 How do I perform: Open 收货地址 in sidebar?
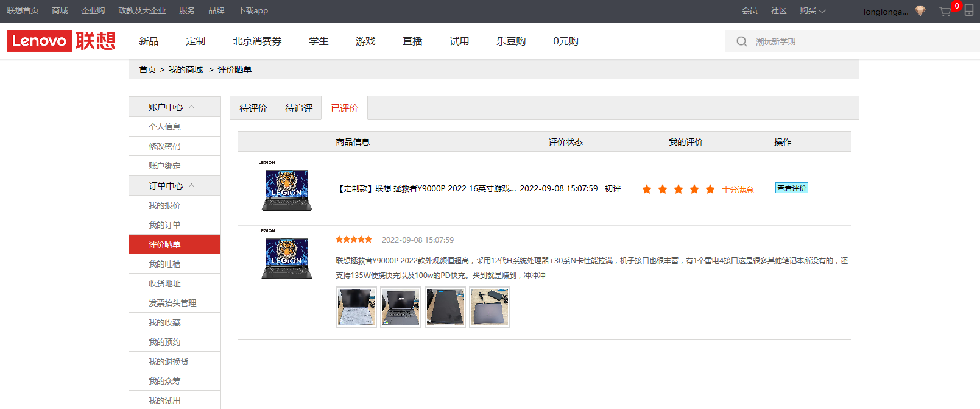(175, 283)
